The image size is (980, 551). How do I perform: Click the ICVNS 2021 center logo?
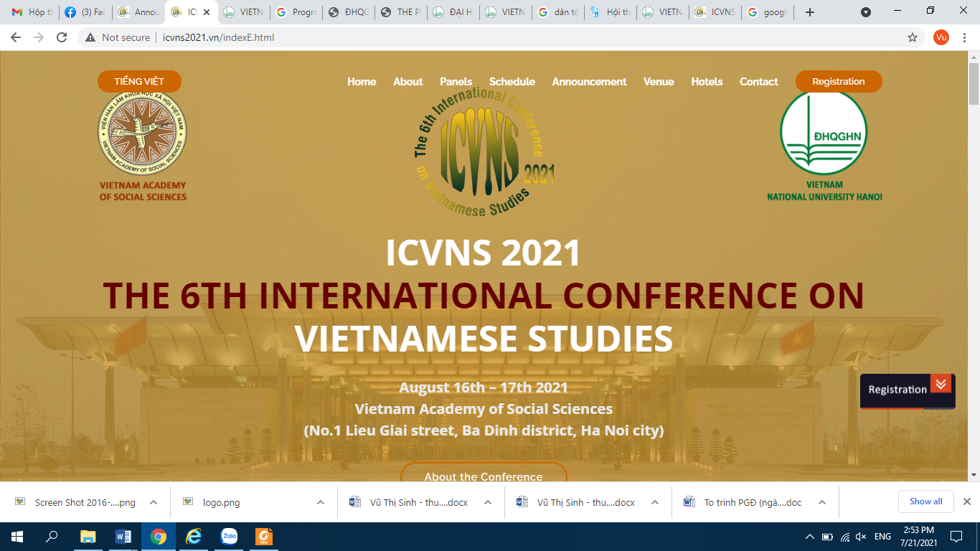point(485,152)
